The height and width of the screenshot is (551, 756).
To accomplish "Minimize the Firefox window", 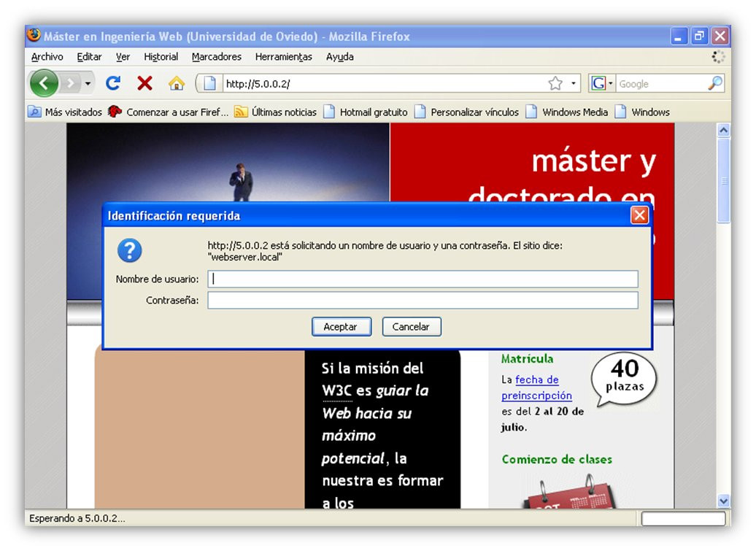I will point(678,36).
